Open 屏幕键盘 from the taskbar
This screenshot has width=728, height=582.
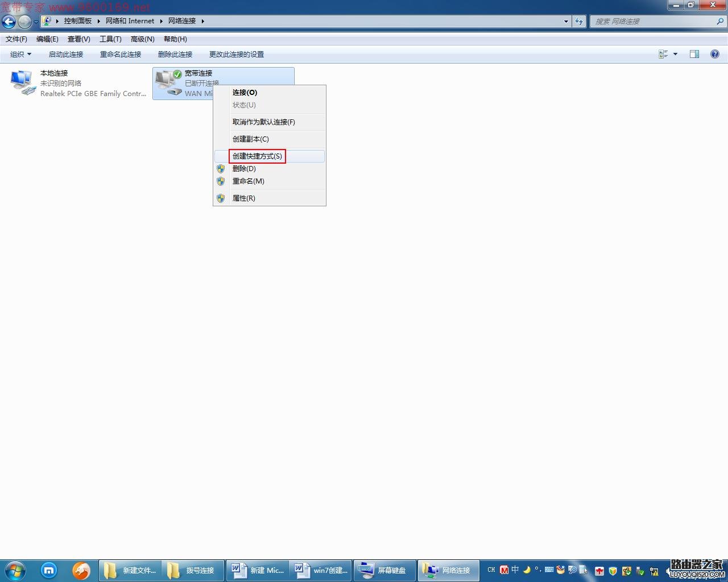tap(385, 570)
